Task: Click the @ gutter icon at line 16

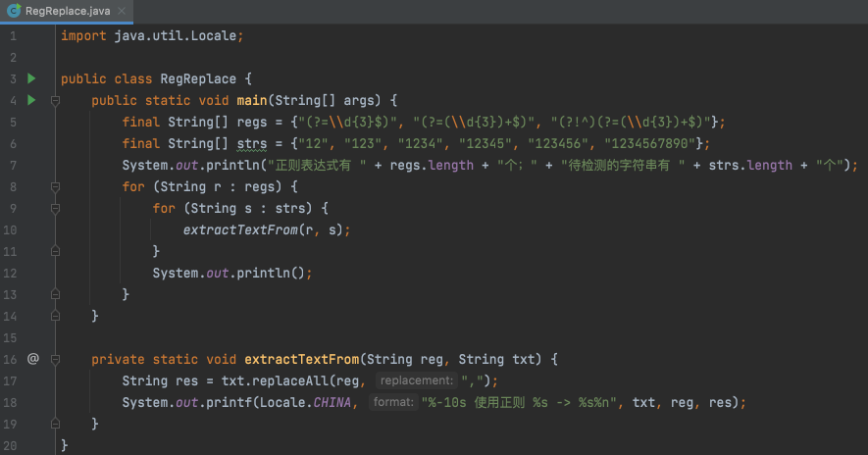Action: pyautogui.click(x=32, y=359)
